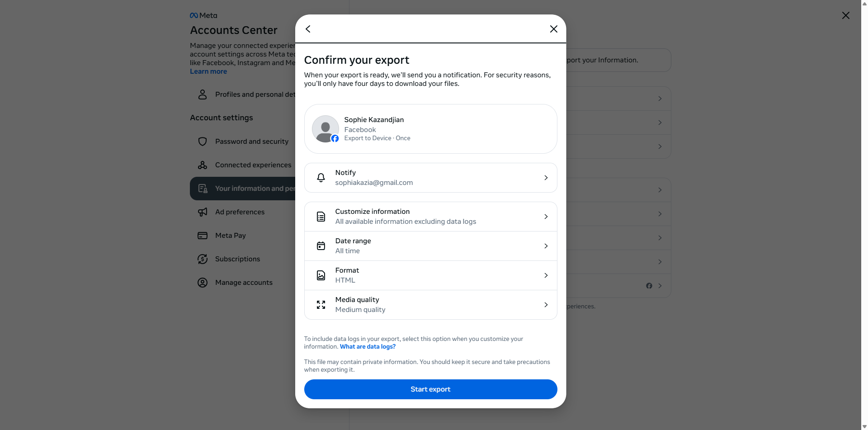Click the Date range calendar icon
The height and width of the screenshot is (430, 868).
tap(321, 246)
